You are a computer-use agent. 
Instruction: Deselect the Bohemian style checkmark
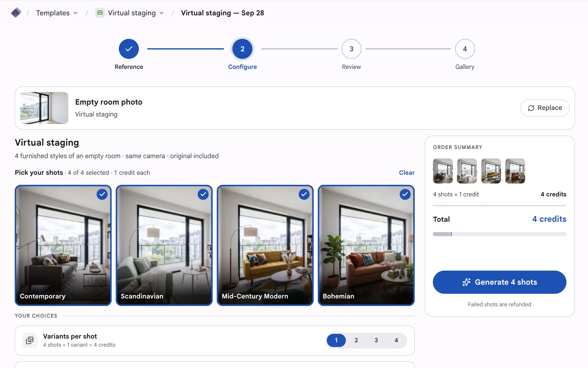pyautogui.click(x=405, y=194)
